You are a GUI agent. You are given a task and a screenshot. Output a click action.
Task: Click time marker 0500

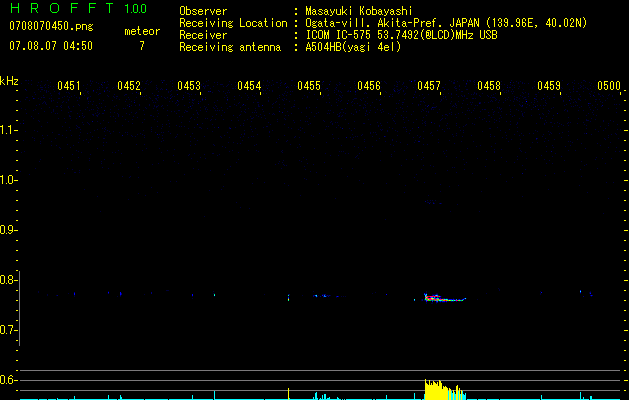[x=609, y=86]
